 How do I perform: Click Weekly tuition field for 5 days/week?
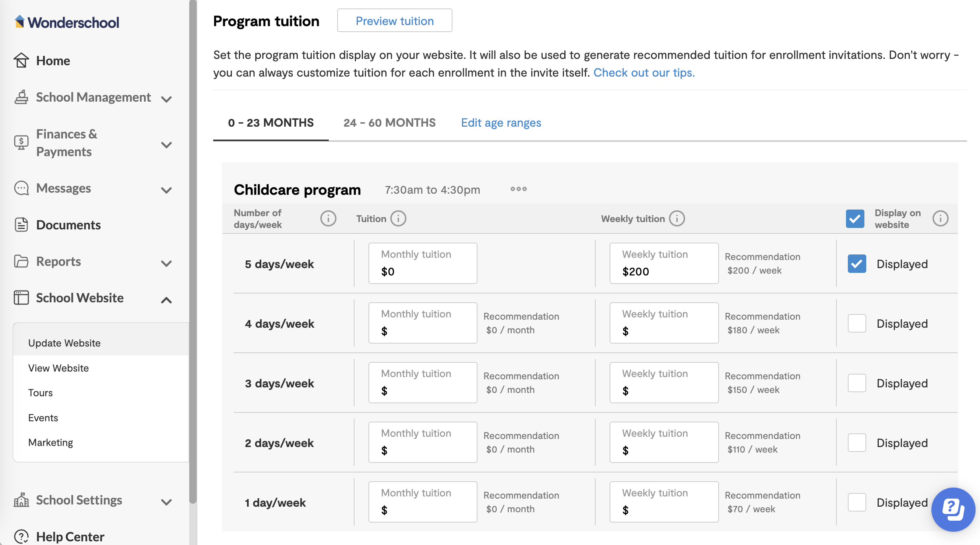664,263
